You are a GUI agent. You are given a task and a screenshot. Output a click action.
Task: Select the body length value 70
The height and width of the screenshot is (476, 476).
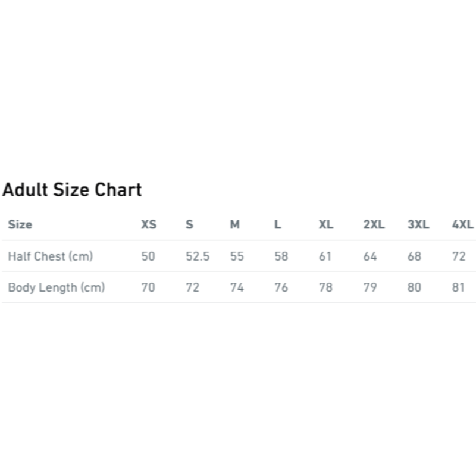[148, 287]
